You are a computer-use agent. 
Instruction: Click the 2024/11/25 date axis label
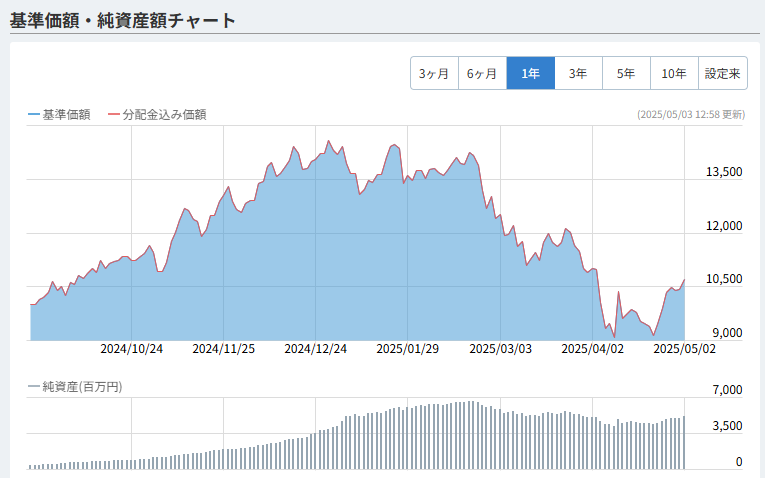[223, 349]
